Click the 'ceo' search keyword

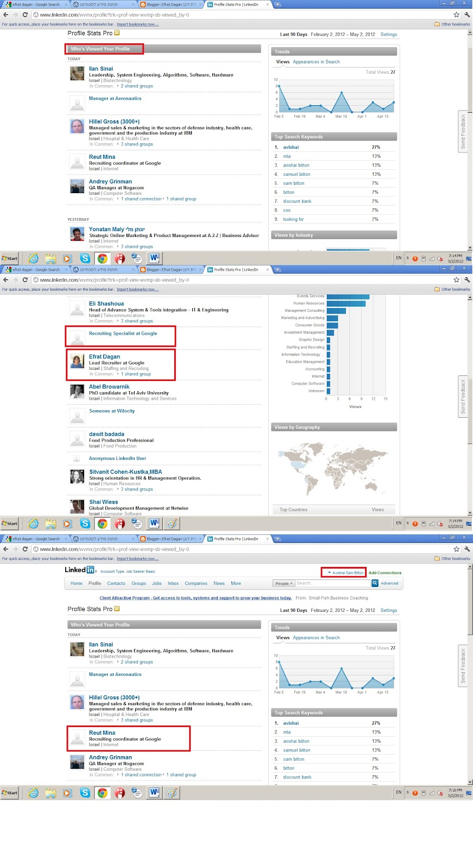coord(287,210)
